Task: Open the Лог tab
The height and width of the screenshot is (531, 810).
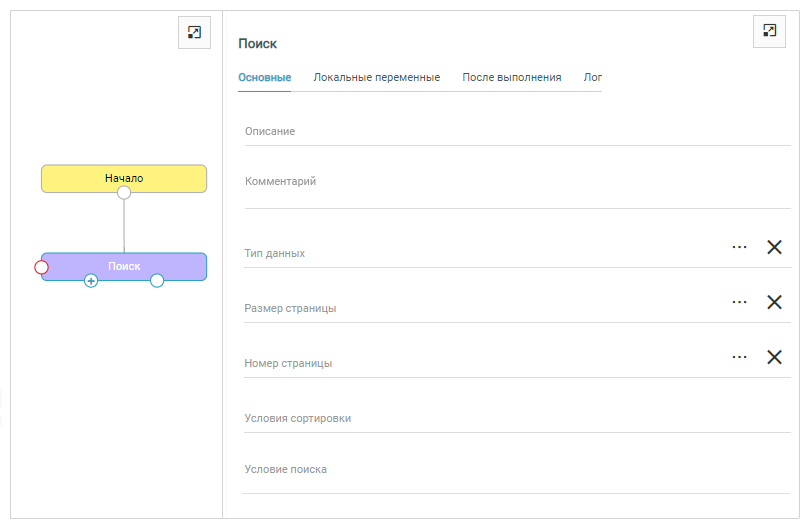Action: click(592, 78)
